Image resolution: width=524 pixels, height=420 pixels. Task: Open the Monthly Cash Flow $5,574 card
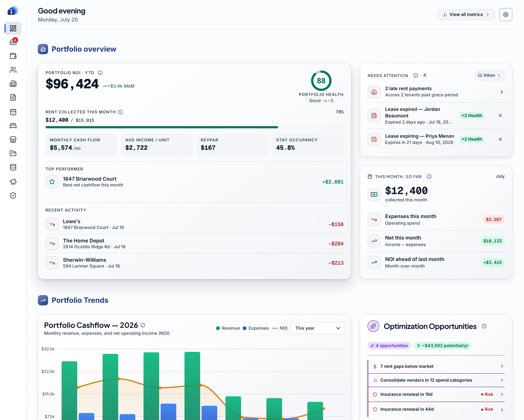pyautogui.click(x=81, y=145)
